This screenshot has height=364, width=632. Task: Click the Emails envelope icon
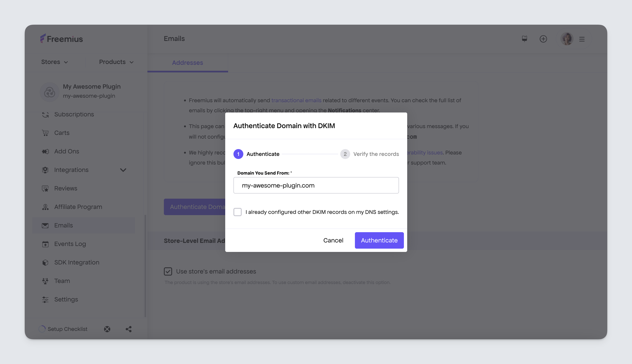[45, 226]
